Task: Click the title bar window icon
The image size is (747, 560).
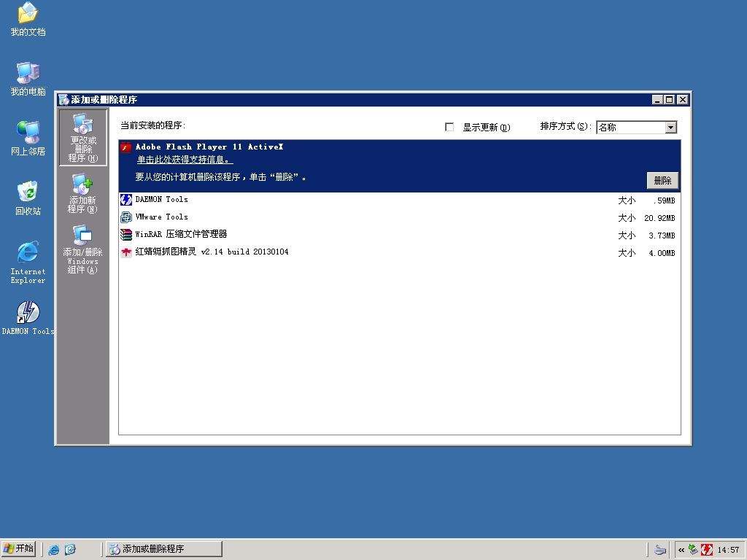Action: tap(64, 99)
